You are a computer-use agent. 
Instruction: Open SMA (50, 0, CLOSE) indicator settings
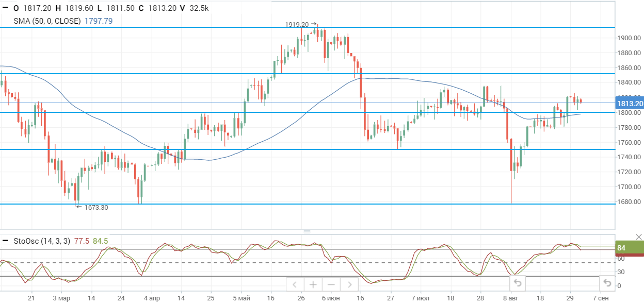point(47,21)
